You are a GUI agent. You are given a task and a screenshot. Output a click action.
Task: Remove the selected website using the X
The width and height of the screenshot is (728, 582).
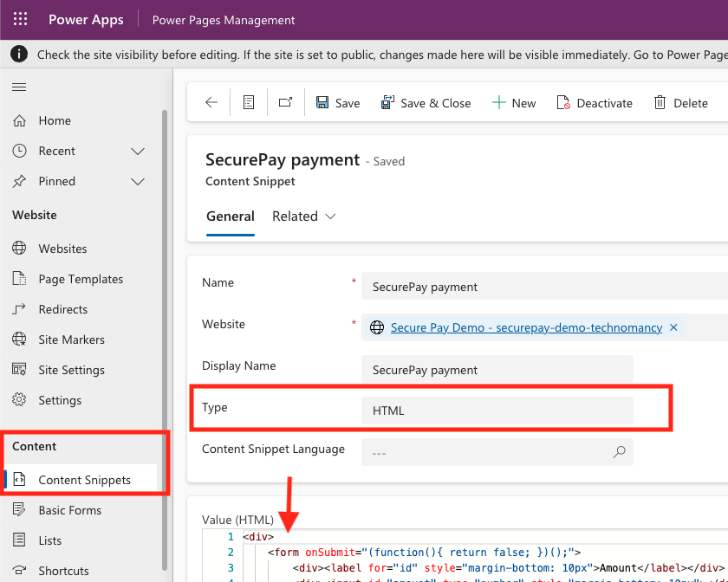tap(673, 327)
